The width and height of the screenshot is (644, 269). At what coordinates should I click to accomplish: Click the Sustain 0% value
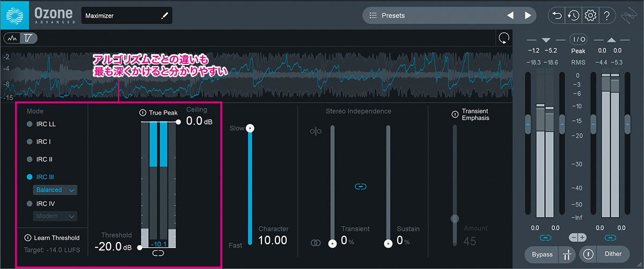click(403, 241)
